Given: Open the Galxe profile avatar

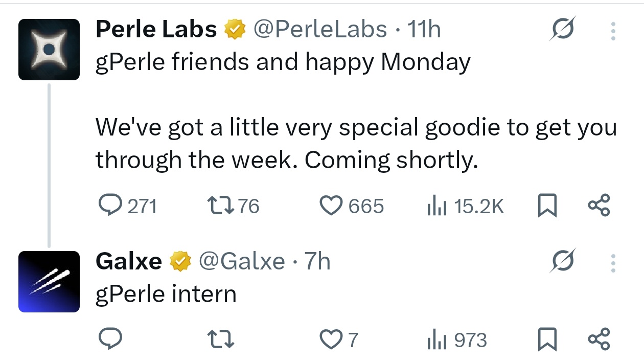Looking at the screenshot, I should 49,281.
